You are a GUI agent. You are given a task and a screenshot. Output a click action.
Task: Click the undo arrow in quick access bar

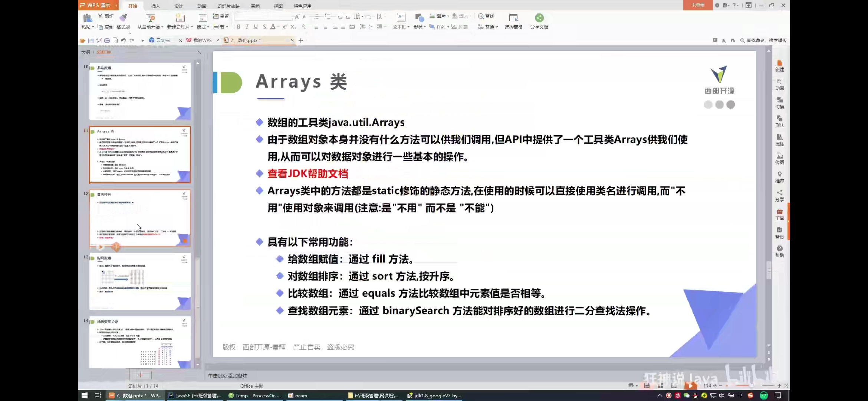pos(124,40)
